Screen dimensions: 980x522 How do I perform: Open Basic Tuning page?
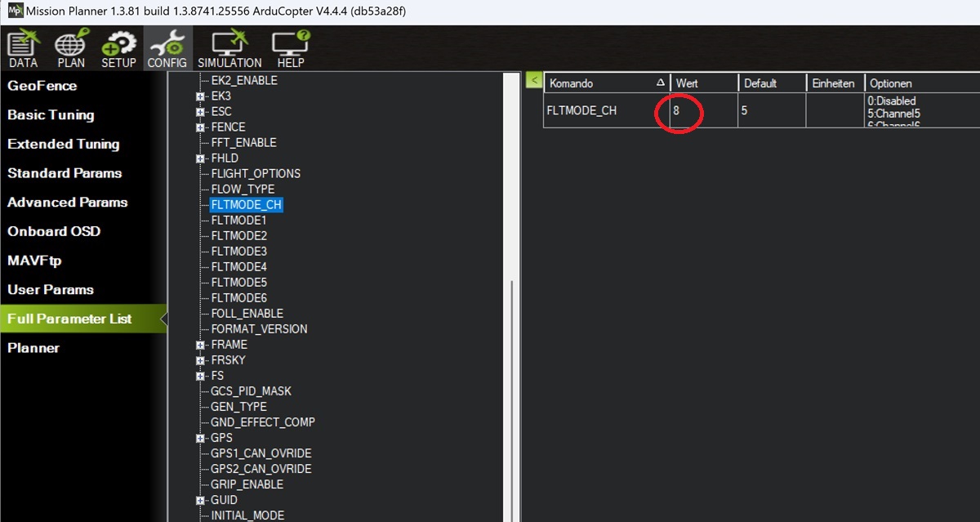pos(51,115)
